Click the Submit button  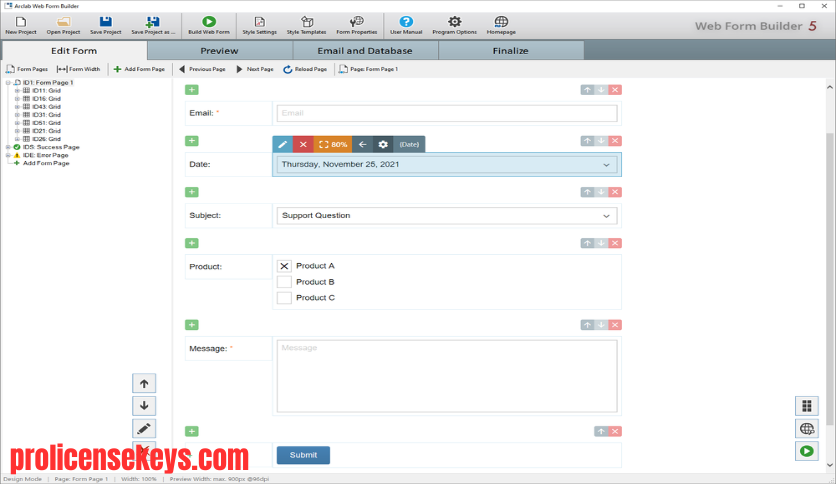303,455
